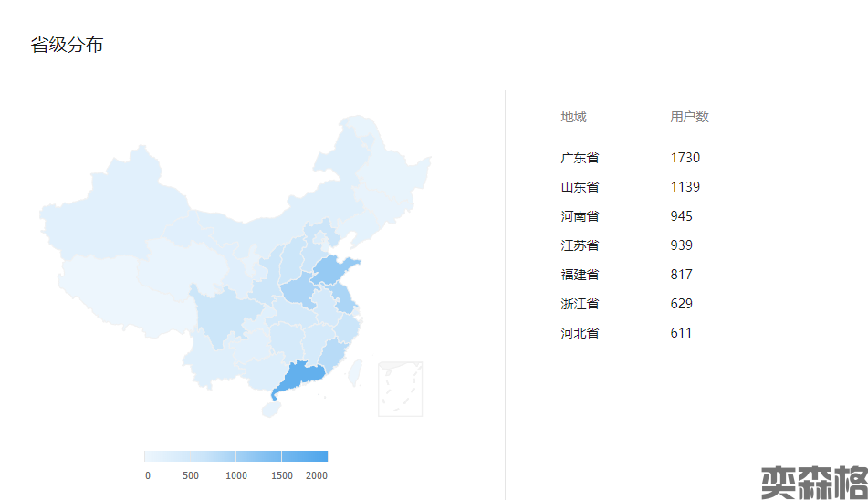The width and height of the screenshot is (868, 500).
Task: Click the 省级分布 section title
Action: click(x=67, y=46)
